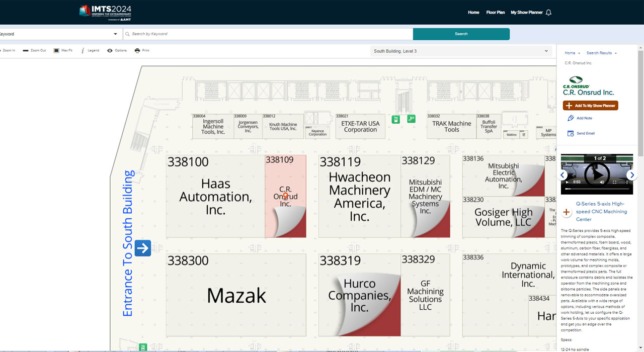The image size is (644, 352).
Task: Select Buffoli Transfer SpA booth 338038
Action: tap(489, 126)
